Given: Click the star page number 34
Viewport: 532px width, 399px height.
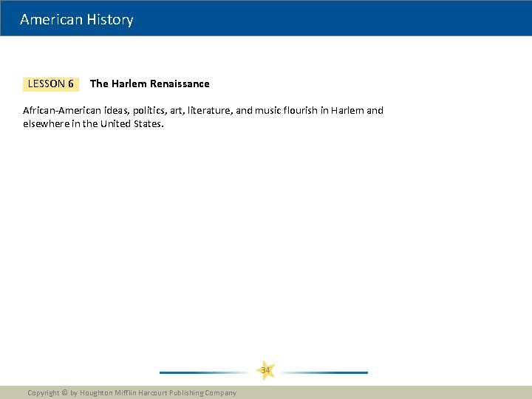Looking at the screenshot, I should click(x=265, y=370).
